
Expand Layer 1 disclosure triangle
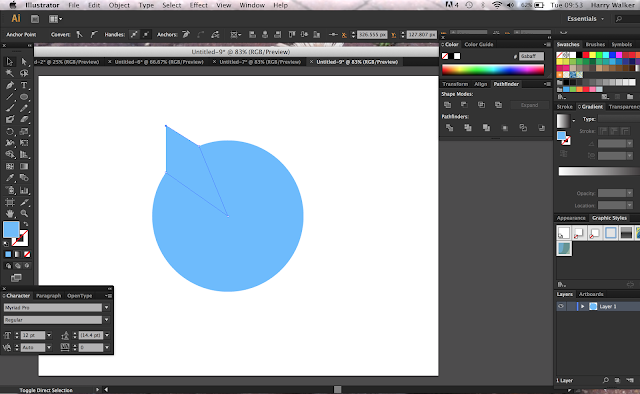click(582, 306)
